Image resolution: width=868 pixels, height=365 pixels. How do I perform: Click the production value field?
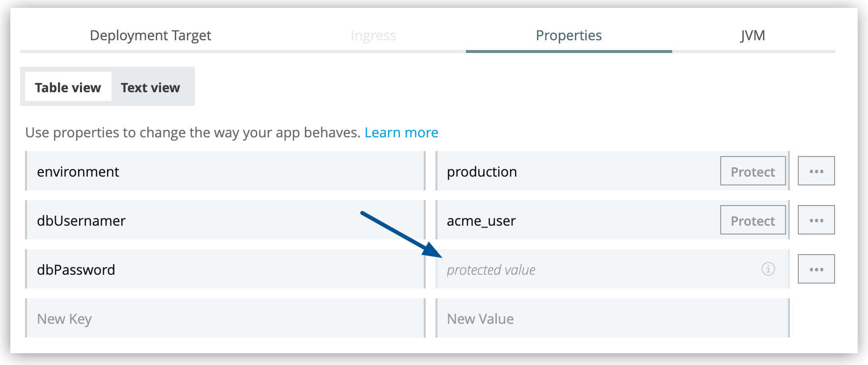(x=574, y=171)
